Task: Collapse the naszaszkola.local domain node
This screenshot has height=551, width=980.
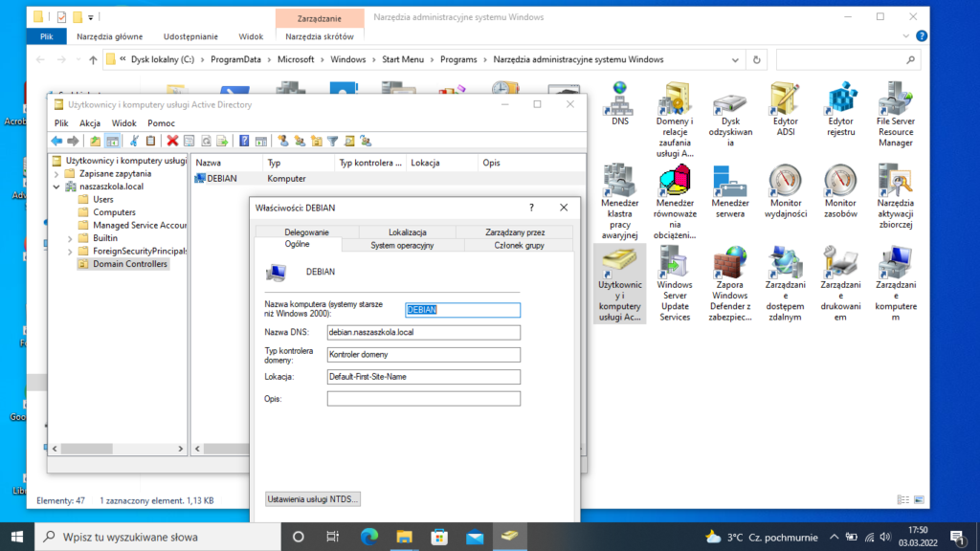Action: [56, 187]
